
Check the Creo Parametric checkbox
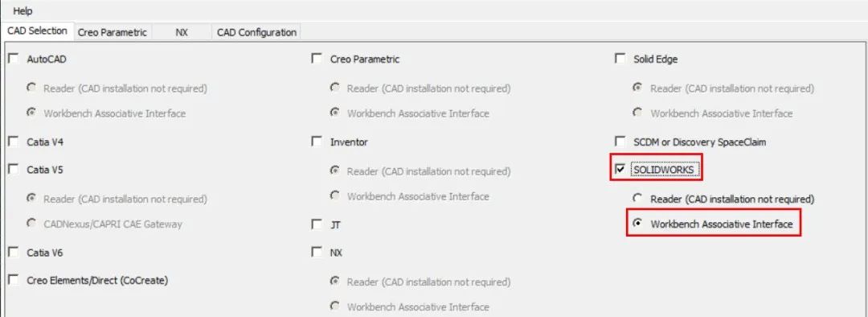(x=317, y=58)
